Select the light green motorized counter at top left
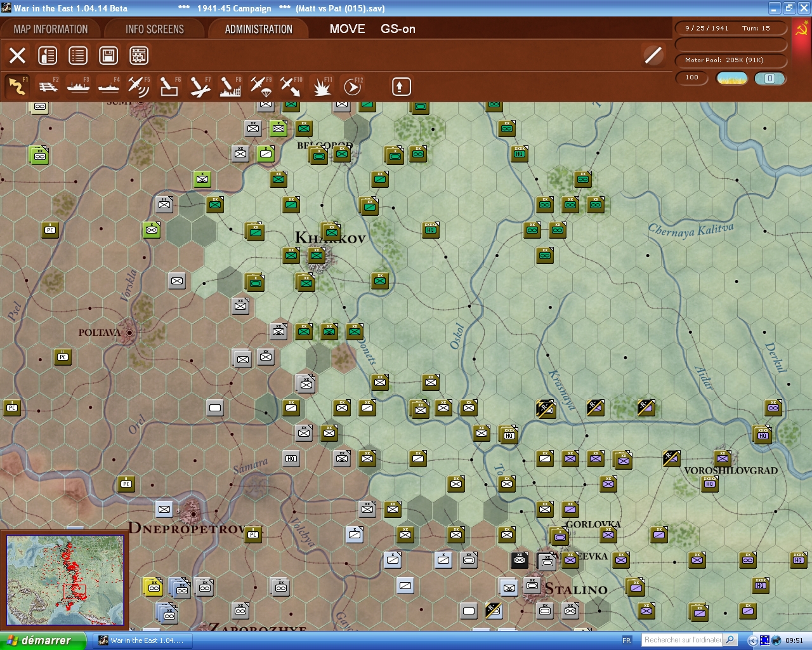 [39, 155]
